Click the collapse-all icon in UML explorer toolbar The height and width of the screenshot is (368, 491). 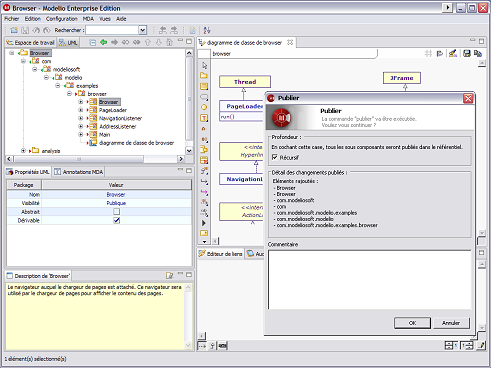pyautogui.click(x=93, y=42)
